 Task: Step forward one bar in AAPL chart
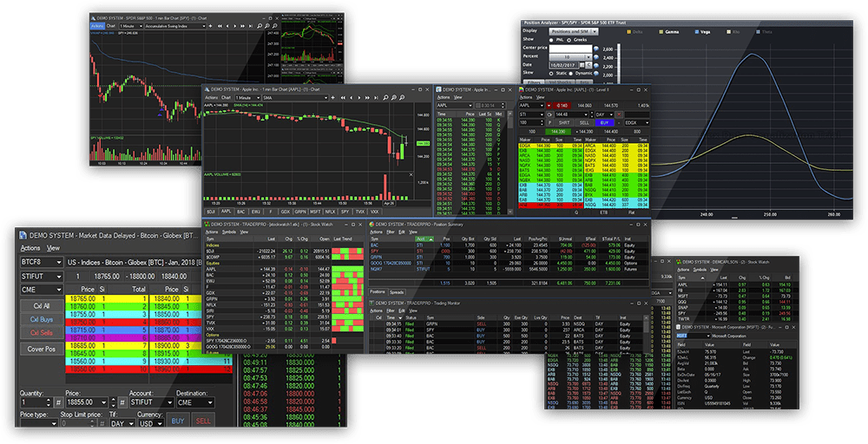pos(359,97)
